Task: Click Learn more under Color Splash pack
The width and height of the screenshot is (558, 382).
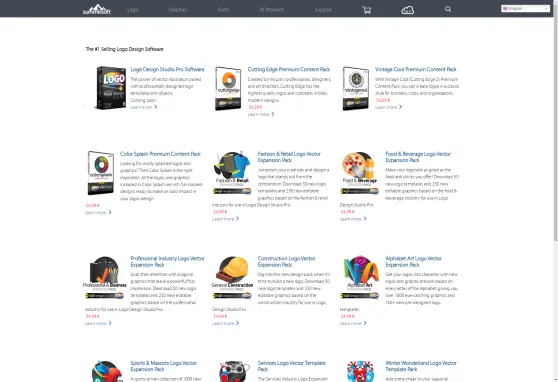Action: click(98, 213)
